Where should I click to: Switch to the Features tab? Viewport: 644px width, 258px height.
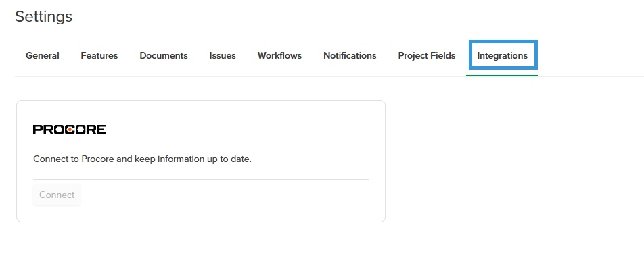(x=99, y=56)
